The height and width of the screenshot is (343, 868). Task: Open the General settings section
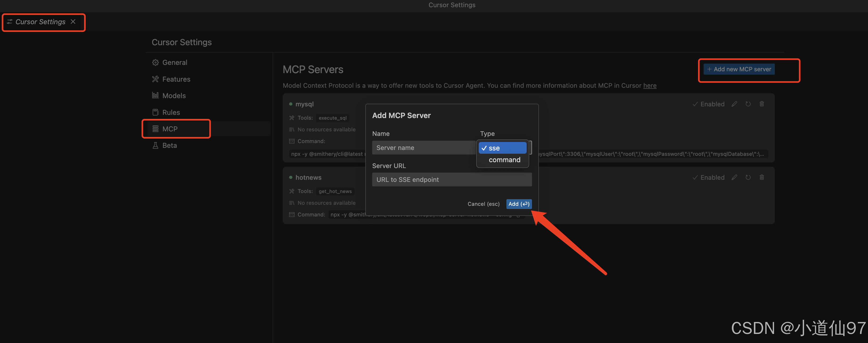(x=174, y=62)
